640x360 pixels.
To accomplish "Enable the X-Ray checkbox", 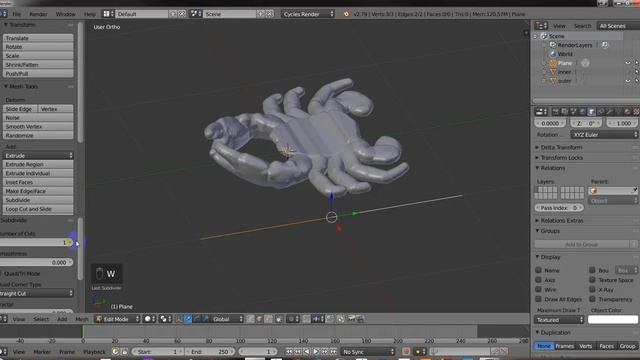I will point(592,289).
